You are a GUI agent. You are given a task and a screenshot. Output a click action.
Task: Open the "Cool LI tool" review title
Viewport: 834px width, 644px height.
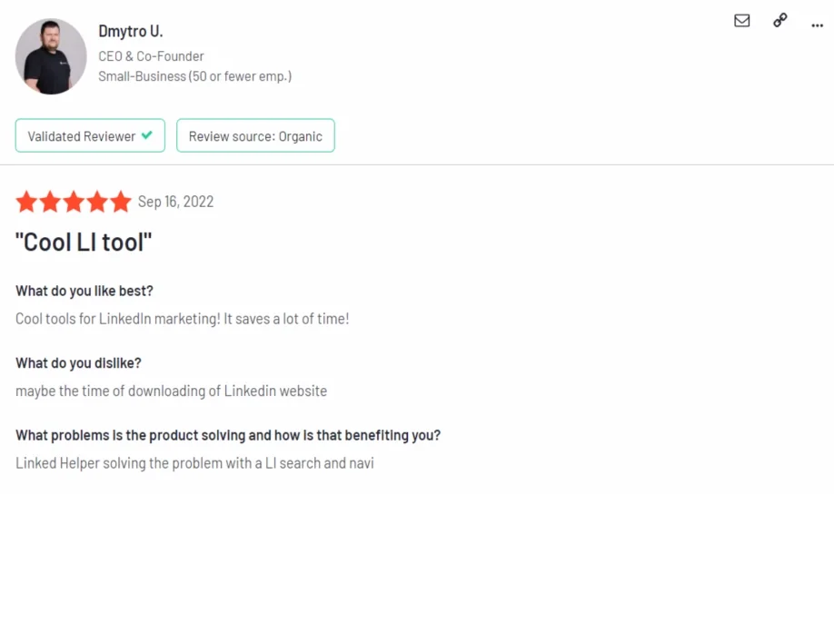(84, 243)
